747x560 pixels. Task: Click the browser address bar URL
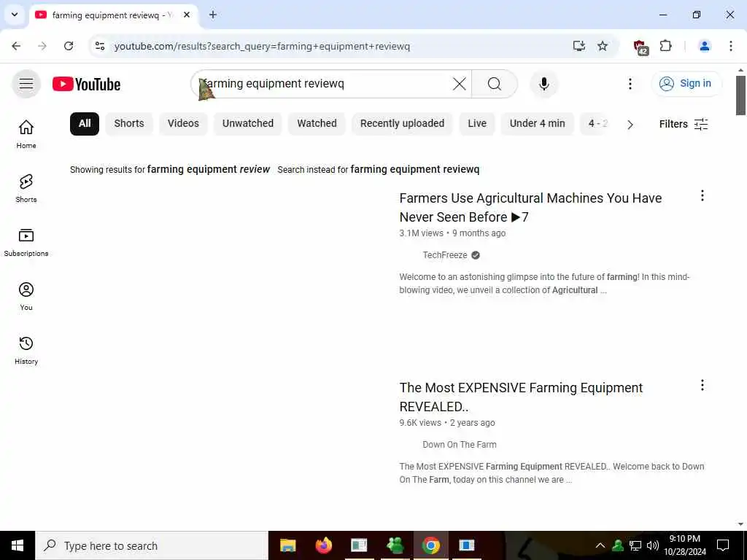pos(262,46)
